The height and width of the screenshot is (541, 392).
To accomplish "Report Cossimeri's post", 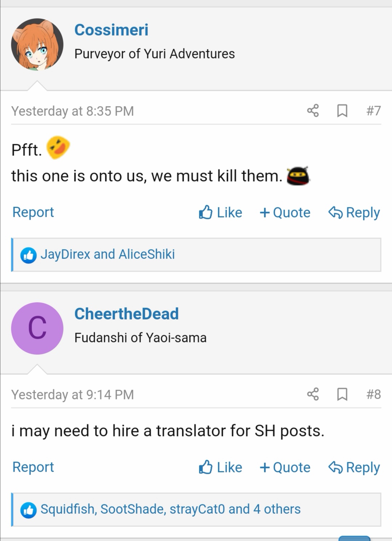I will tap(33, 212).
